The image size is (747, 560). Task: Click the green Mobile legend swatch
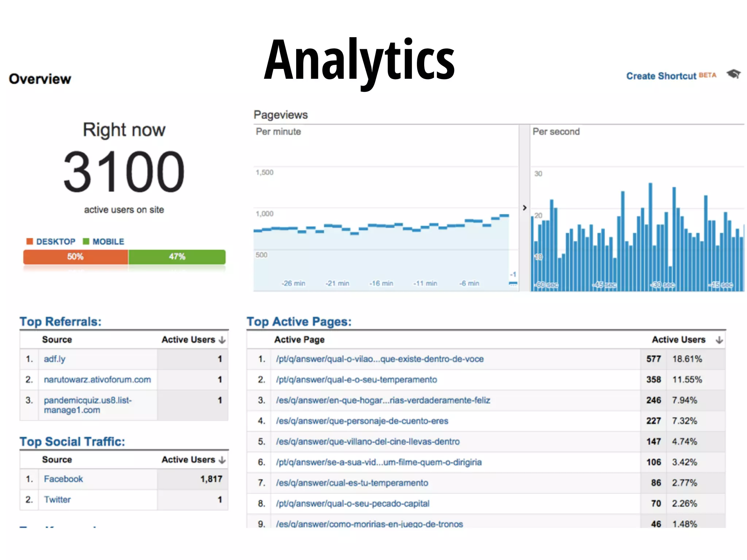tap(86, 241)
